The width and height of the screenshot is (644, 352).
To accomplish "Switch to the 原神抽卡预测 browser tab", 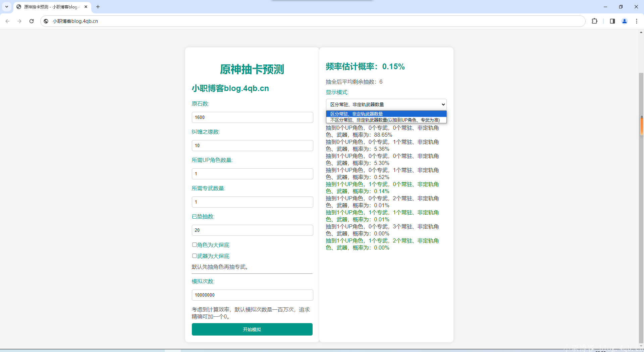I will 50,7.
